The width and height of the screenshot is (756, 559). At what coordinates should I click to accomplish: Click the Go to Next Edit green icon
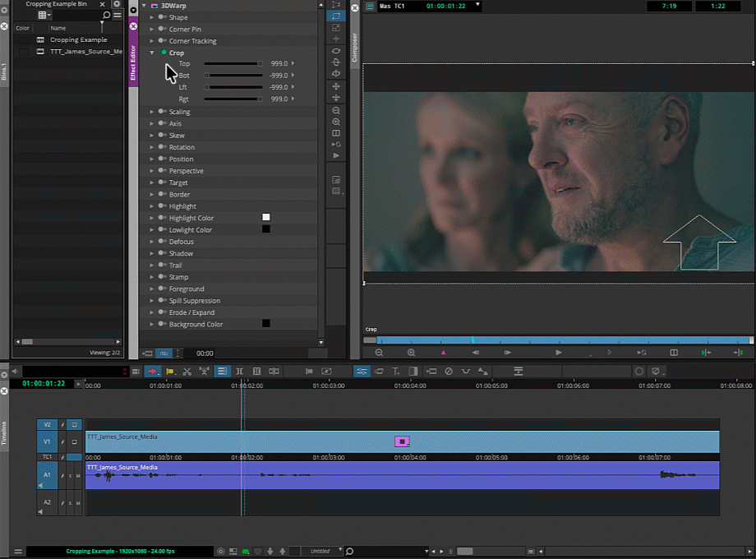coord(738,353)
